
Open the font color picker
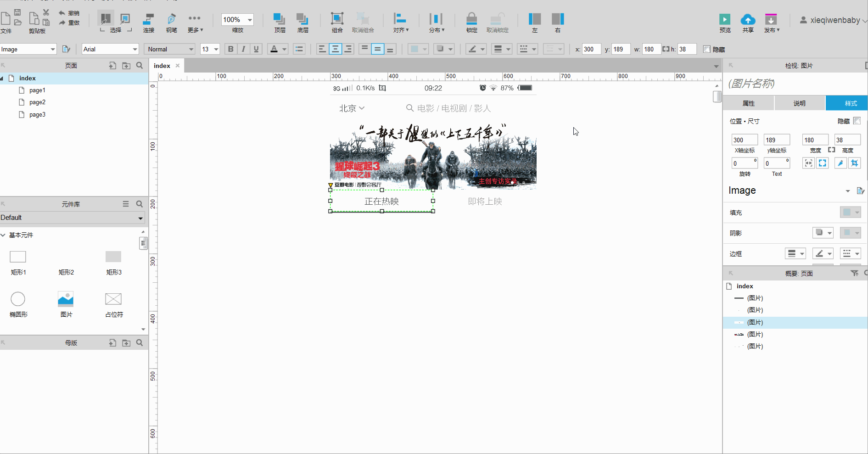[x=278, y=49]
